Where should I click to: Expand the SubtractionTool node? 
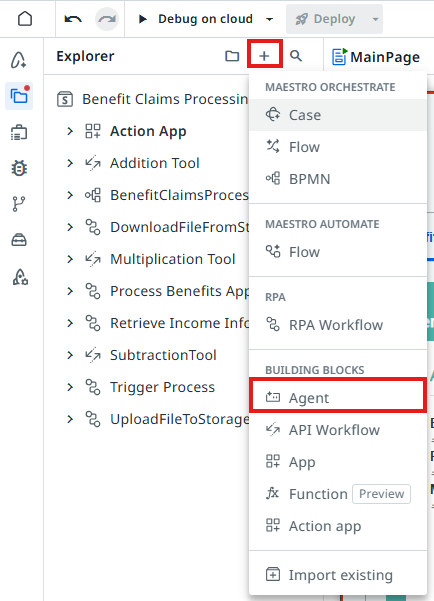[x=70, y=355]
